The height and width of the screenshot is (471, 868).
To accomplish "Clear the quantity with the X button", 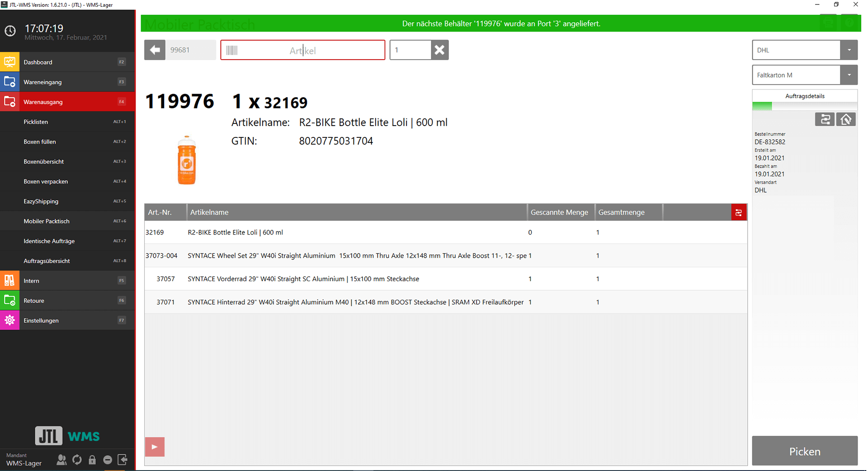I will tap(439, 50).
